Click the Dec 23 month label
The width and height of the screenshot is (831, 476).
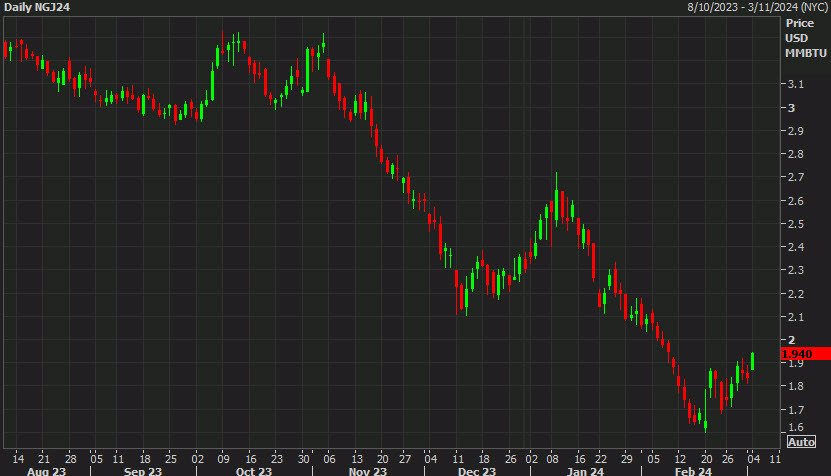[x=477, y=471]
